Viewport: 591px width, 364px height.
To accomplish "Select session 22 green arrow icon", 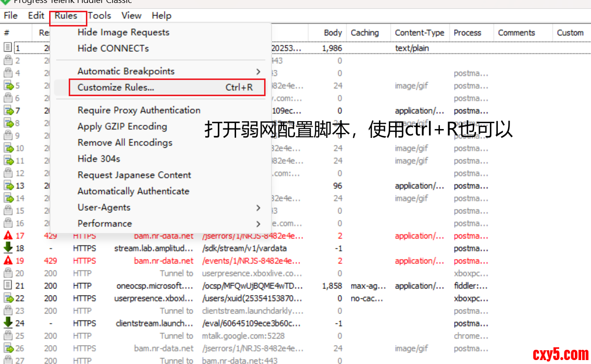I will point(8,298).
